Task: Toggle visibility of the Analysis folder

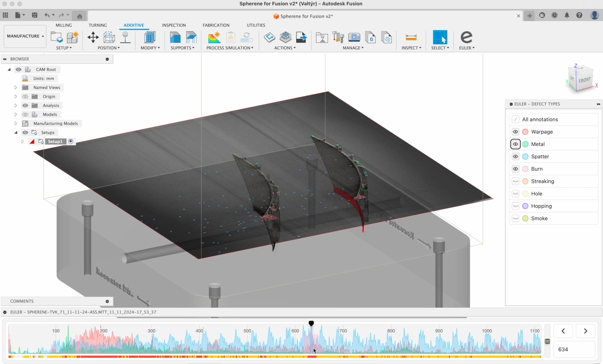Action: 25,106
